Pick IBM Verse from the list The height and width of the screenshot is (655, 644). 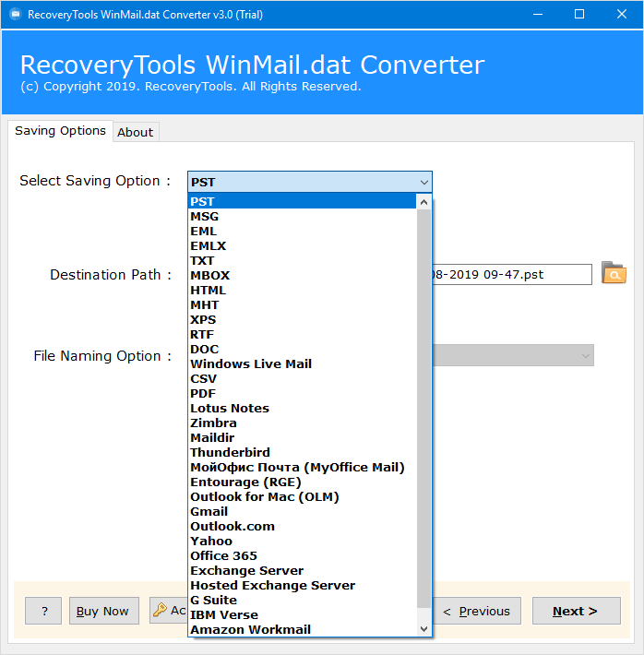tap(302, 615)
